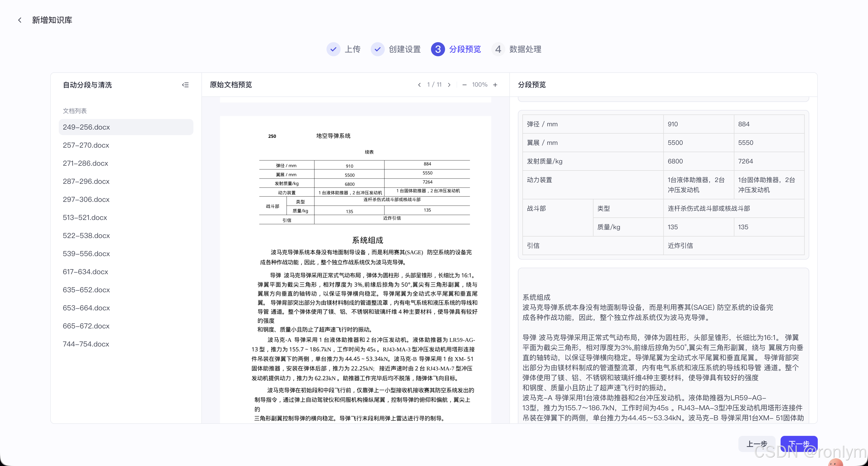Click the 自动分段与清洗 panel heading
The width and height of the screenshot is (868, 466).
pos(87,85)
